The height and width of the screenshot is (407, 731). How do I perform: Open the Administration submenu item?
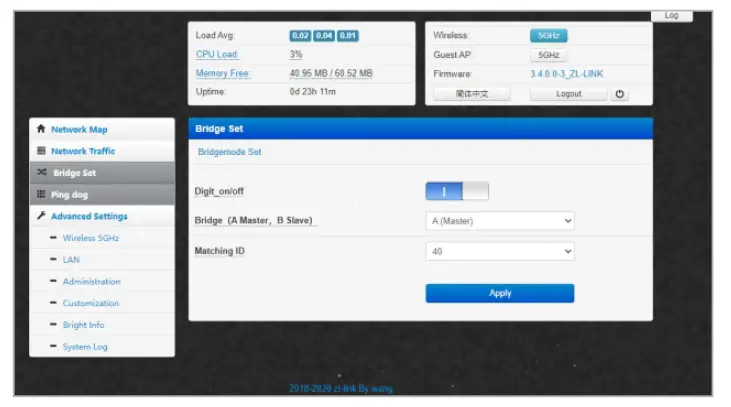pos(92,281)
